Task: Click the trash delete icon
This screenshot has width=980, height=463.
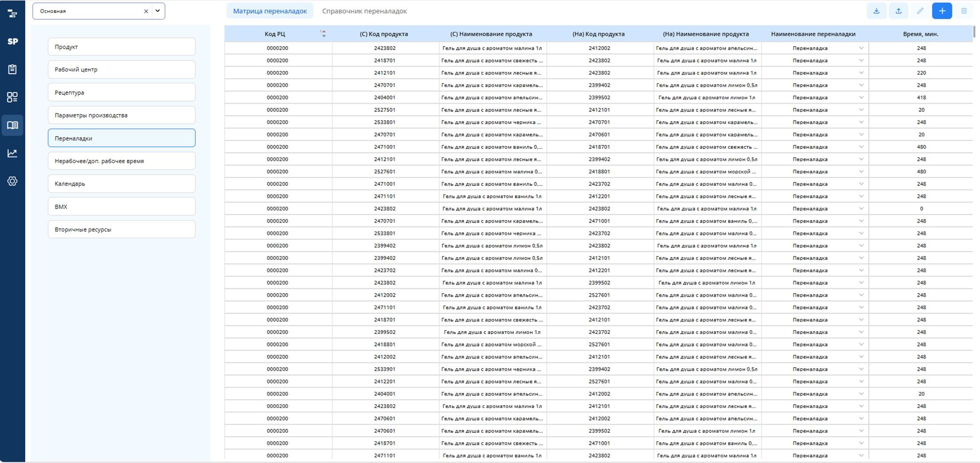Action: tap(964, 11)
